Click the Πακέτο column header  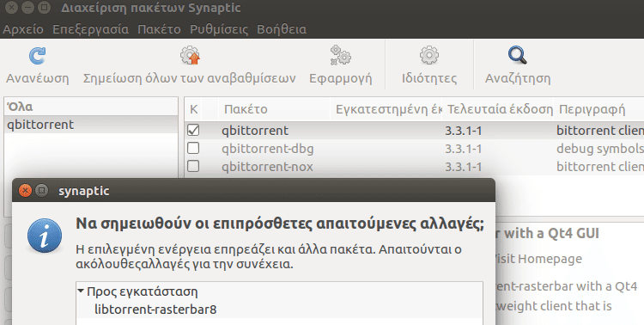pos(275,109)
